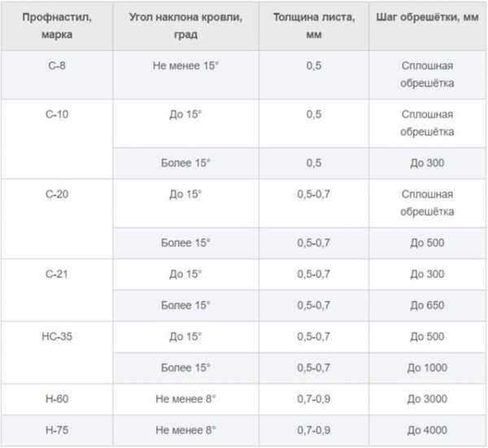Click 'Сплошная обрешётка' in the С-8 row

click(427, 73)
